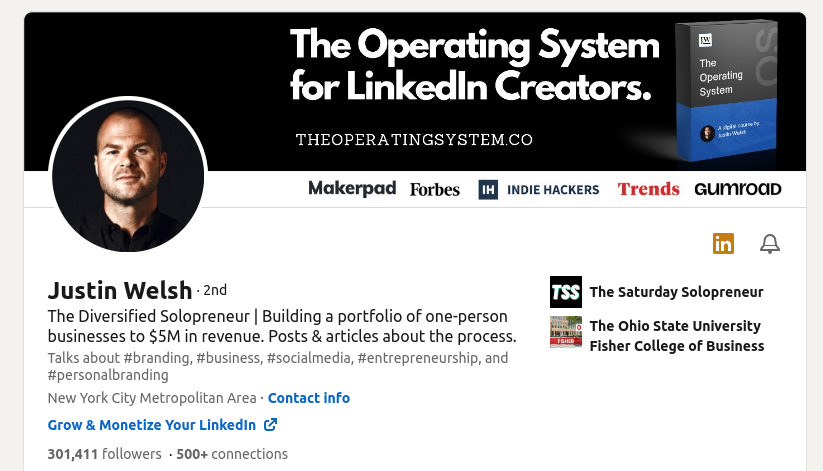Click the Gumroad logo in the banner
823x471 pixels.
[737, 189]
